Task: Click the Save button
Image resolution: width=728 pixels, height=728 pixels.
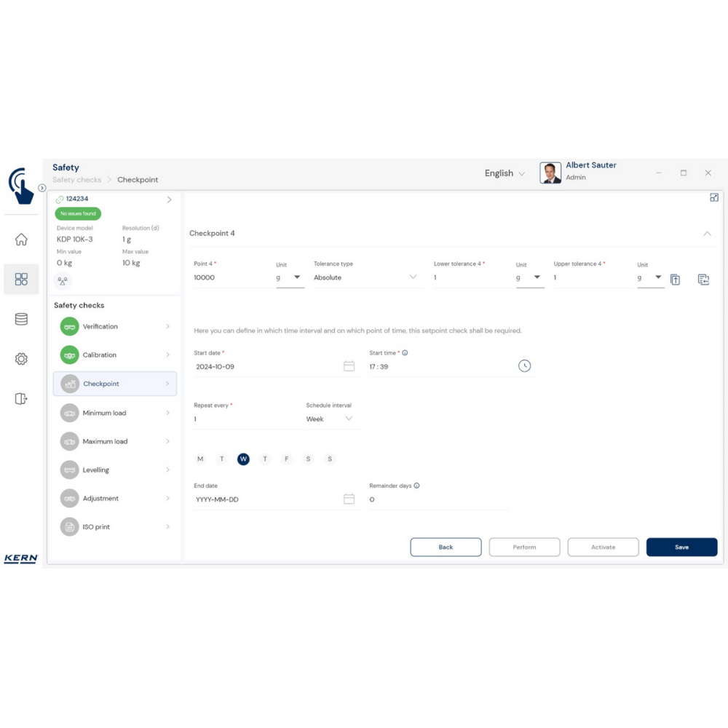Action: [681, 547]
